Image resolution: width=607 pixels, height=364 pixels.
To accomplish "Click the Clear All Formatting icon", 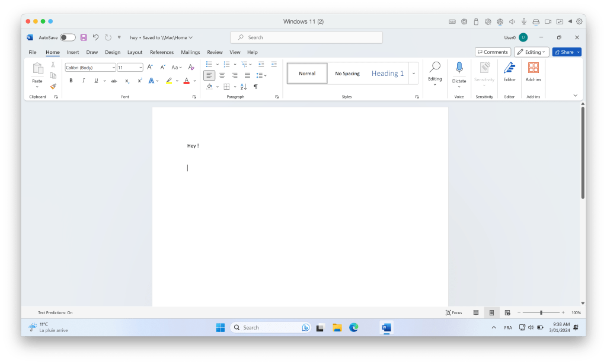I will (x=191, y=68).
